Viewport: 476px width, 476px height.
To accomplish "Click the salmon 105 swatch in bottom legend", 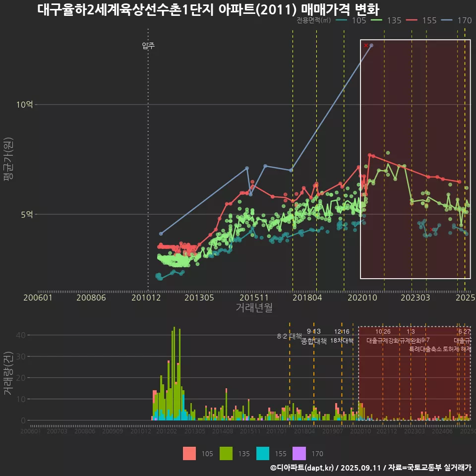I will click(x=189, y=454).
